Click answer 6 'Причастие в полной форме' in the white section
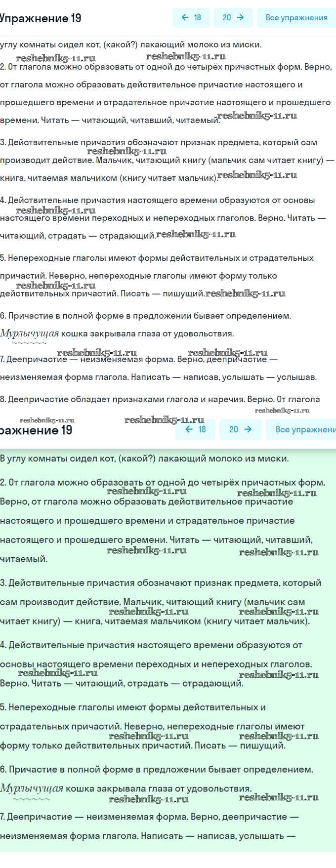This screenshot has width=336, height=868. (x=146, y=316)
